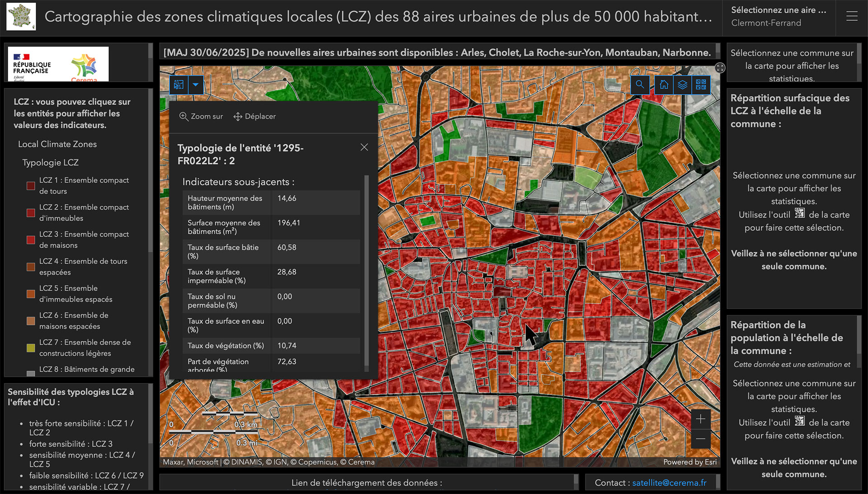Click the LCZ 2 red legend swatch
This screenshot has width=868, height=494.
31,213
